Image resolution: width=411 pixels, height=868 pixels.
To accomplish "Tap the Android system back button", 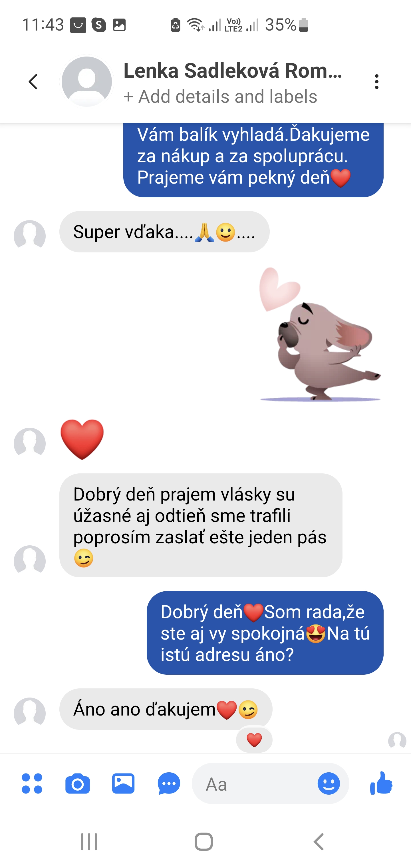I will [x=319, y=842].
